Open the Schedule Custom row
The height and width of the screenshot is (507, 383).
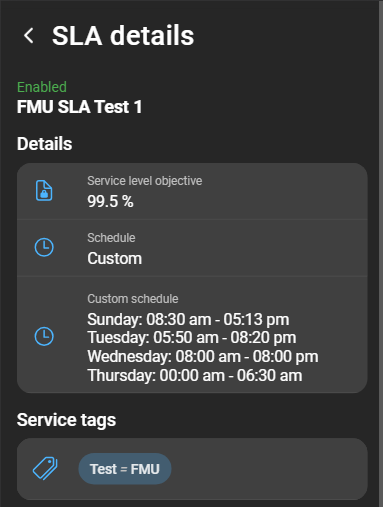click(x=192, y=248)
